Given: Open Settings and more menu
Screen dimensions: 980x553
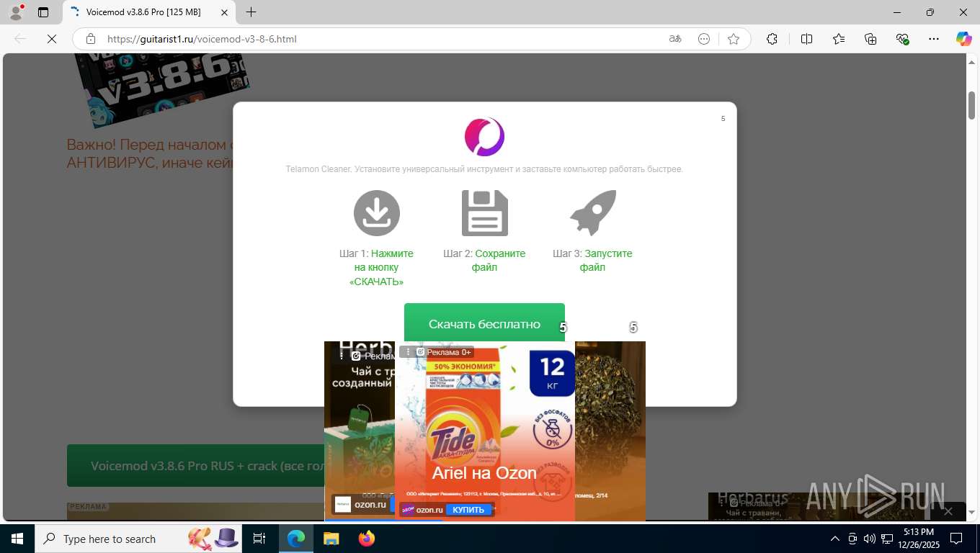Looking at the screenshot, I should coord(934,39).
